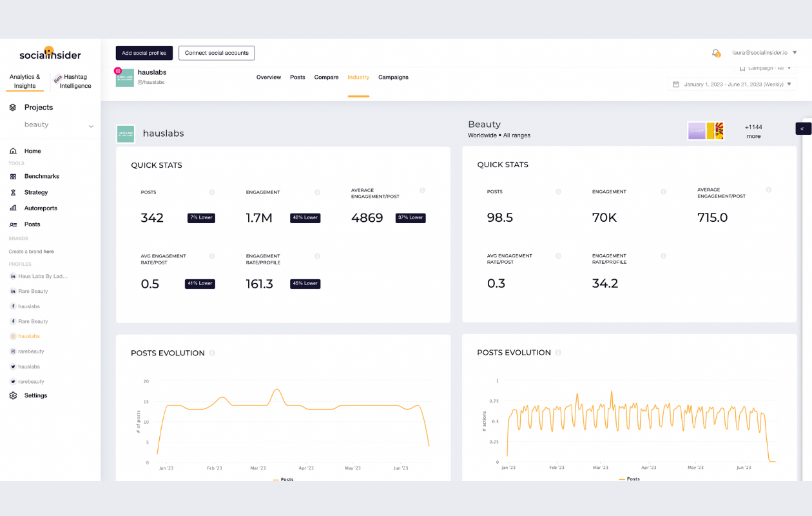Screen dimensions: 812x516
Task: Click the 7% Lower badge
Action: 201,218
